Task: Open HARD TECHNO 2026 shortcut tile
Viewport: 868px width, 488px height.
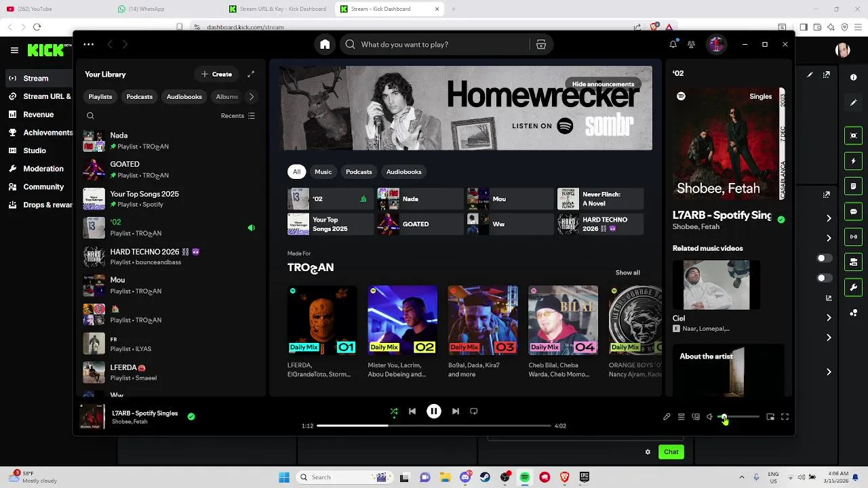Action: (x=599, y=224)
